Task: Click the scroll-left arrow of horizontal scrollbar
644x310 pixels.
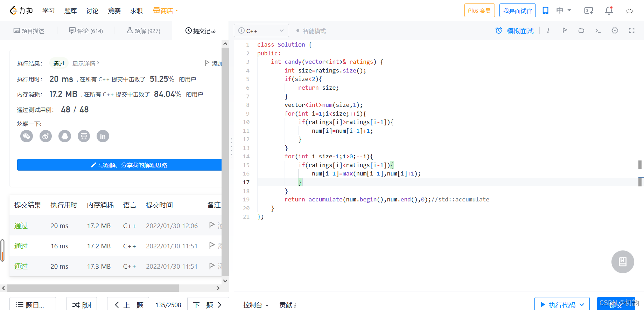Action: (3, 288)
